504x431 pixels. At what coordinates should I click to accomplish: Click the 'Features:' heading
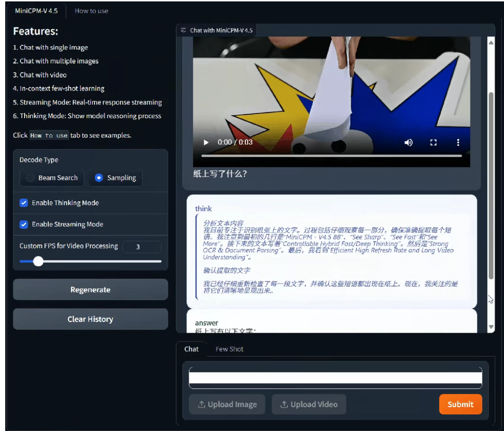(35, 31)
